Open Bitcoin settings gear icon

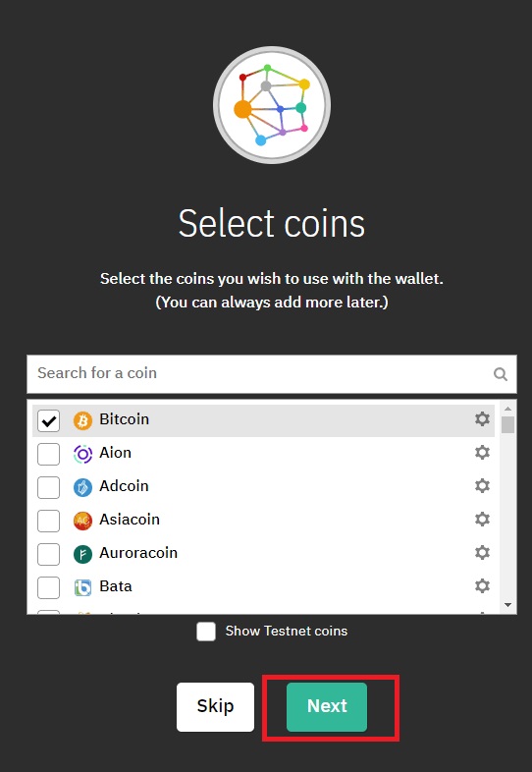tap(482, 419)
